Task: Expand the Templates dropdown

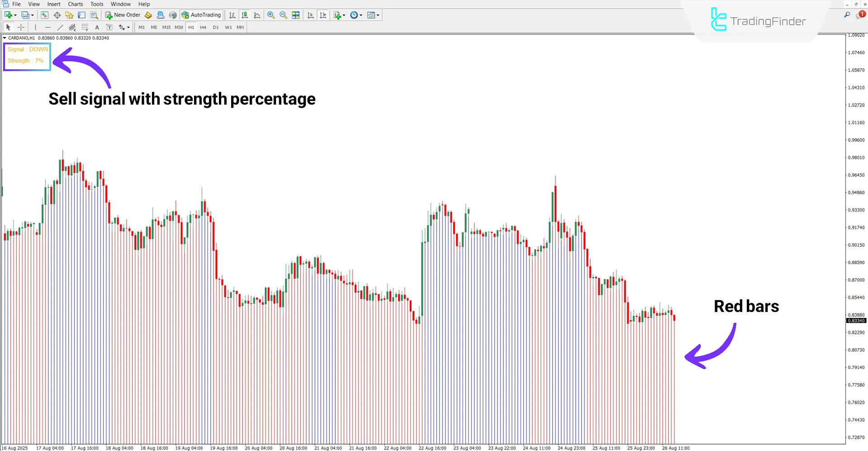Action: (x=377, y=15)
